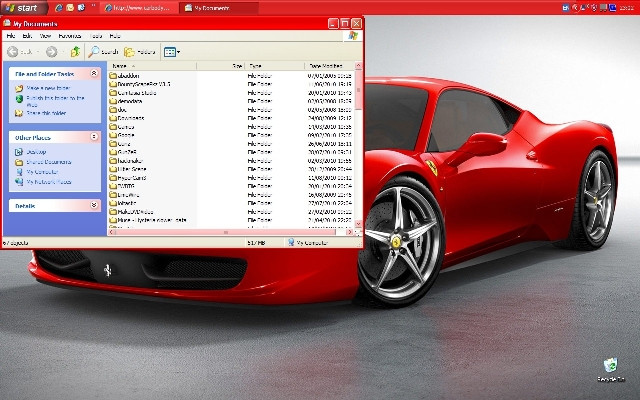Image resolution: width=640 pixels, height=400 pixels.
Task: Click the Forward arrow button
Action: (51, 52)
